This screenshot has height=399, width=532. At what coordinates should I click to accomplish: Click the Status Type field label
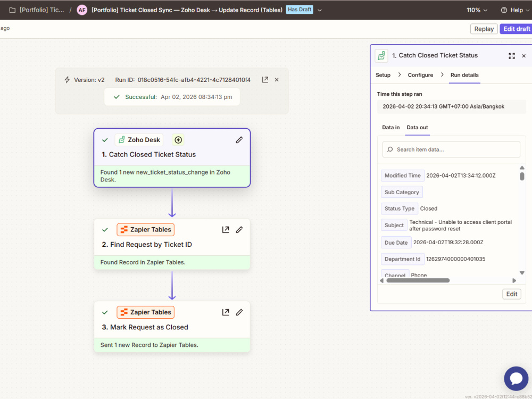tap(400, 209)
